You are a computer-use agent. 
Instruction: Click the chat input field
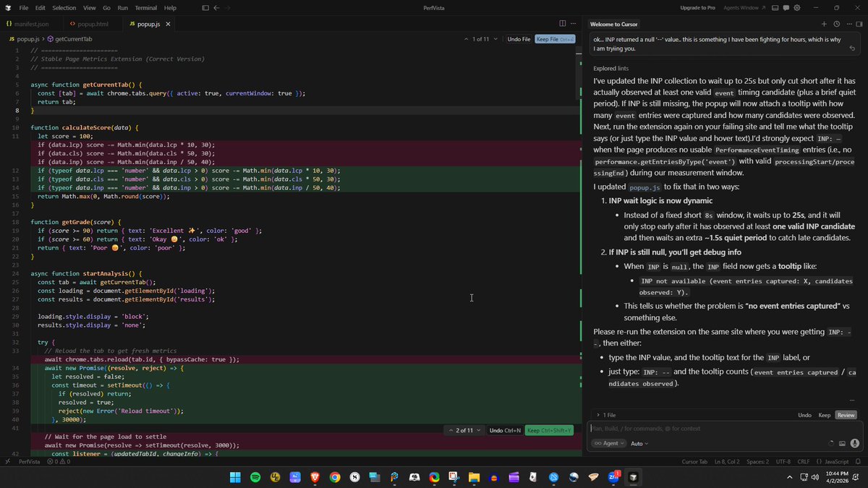point(720,428)
